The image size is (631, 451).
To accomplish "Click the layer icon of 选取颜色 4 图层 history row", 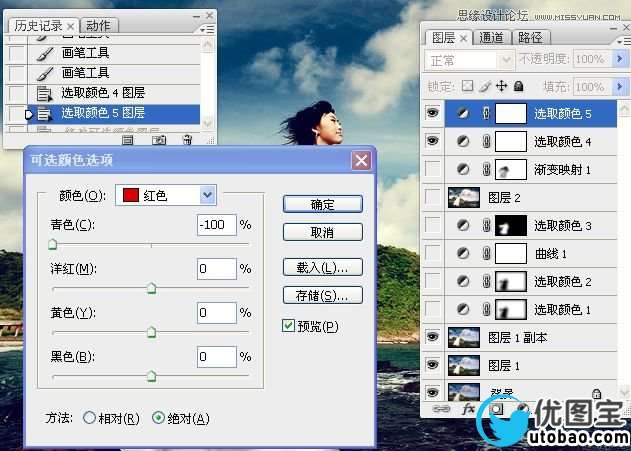I will 44,93.
